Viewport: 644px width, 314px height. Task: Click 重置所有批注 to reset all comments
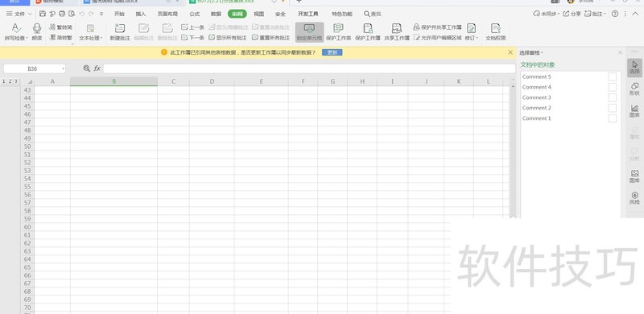tap(271, 37)
